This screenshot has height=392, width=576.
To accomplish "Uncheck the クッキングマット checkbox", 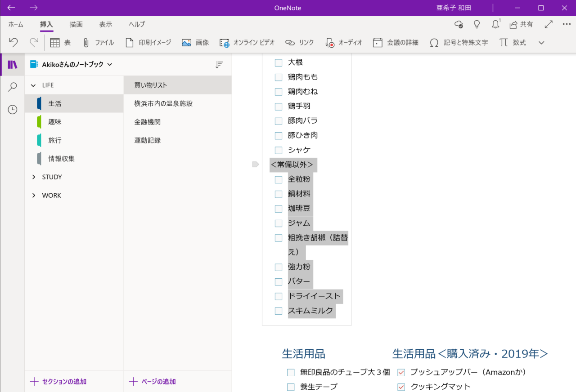I will (401, 387).
